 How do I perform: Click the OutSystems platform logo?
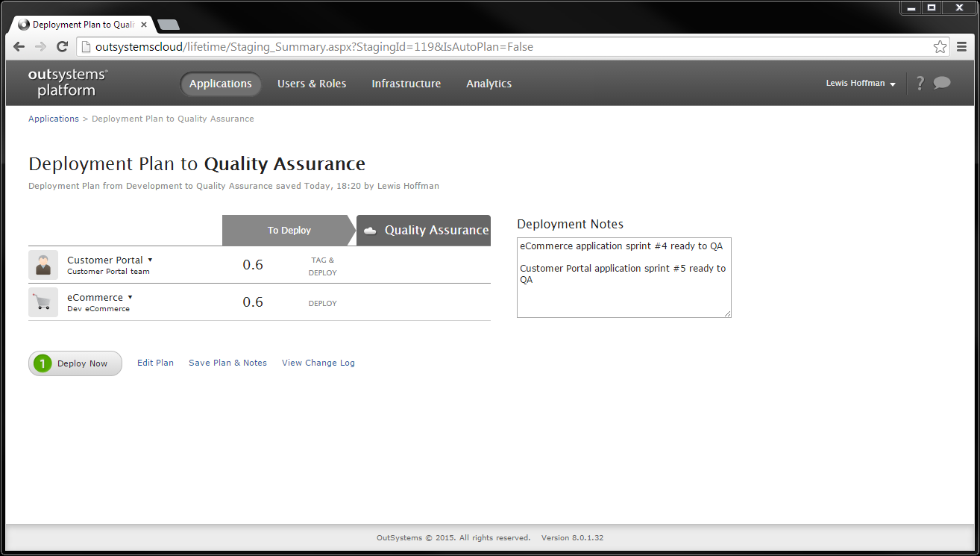[66, 83]
